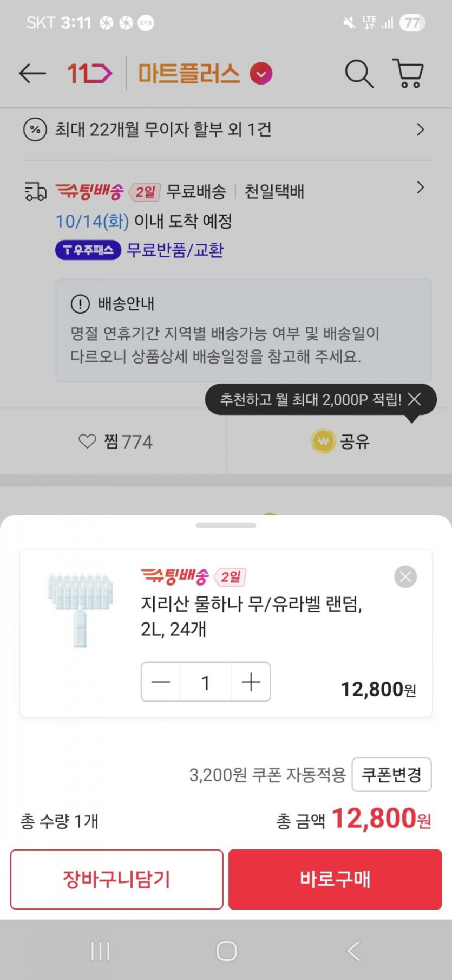Tap the back arrow in header
Screen dimensions: 452x980
[32, 73]
